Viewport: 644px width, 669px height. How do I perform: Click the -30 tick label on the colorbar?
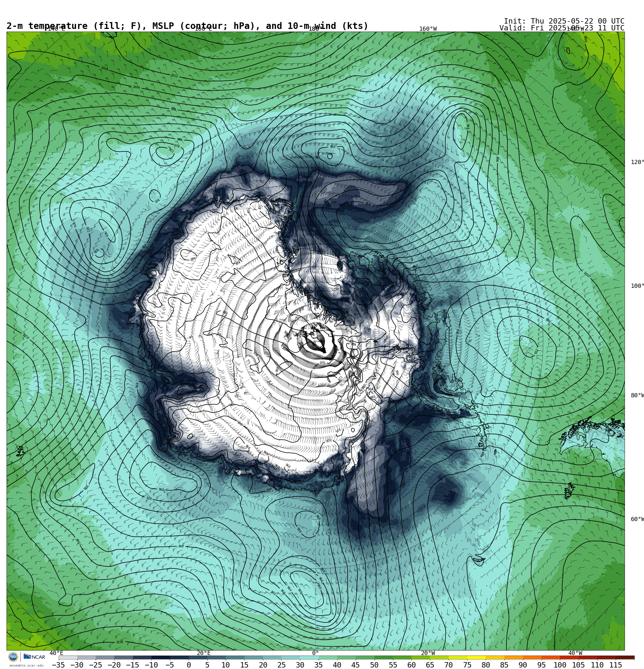pos(77,665)
